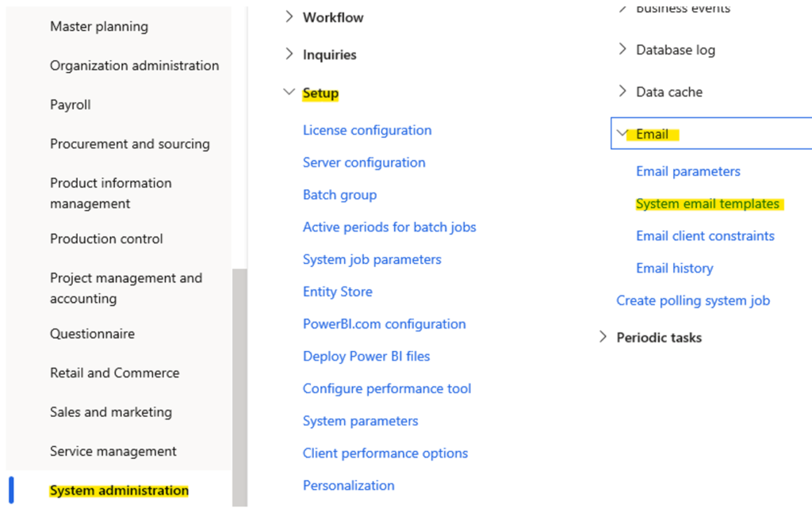This screenshot has height=512, width=812.
Task: Collapse the Setup section
Action: (320, 93)
